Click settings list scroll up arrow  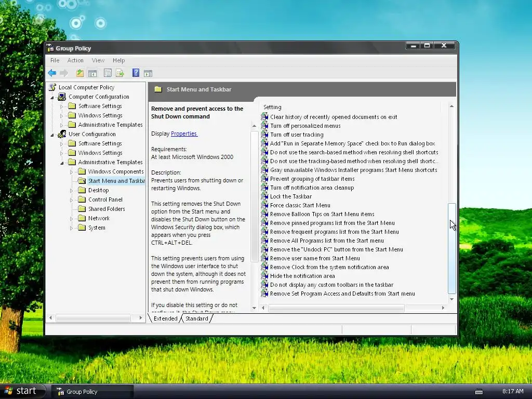[451, 106]
